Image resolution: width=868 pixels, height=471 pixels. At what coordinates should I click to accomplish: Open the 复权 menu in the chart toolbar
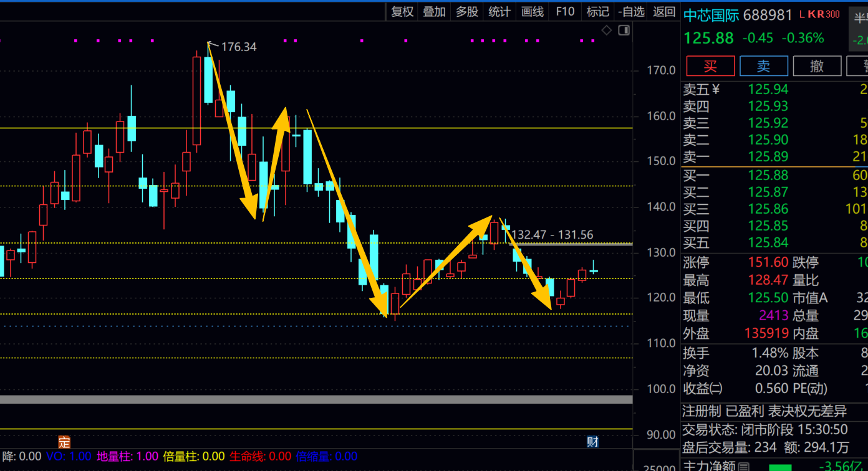tap(402, 11)
